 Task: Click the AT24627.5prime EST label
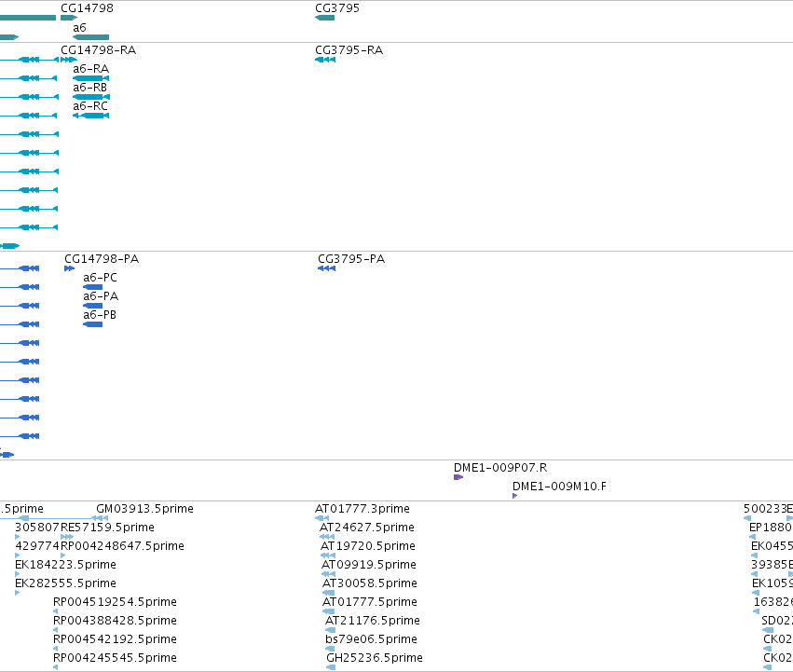pos(367,528)
